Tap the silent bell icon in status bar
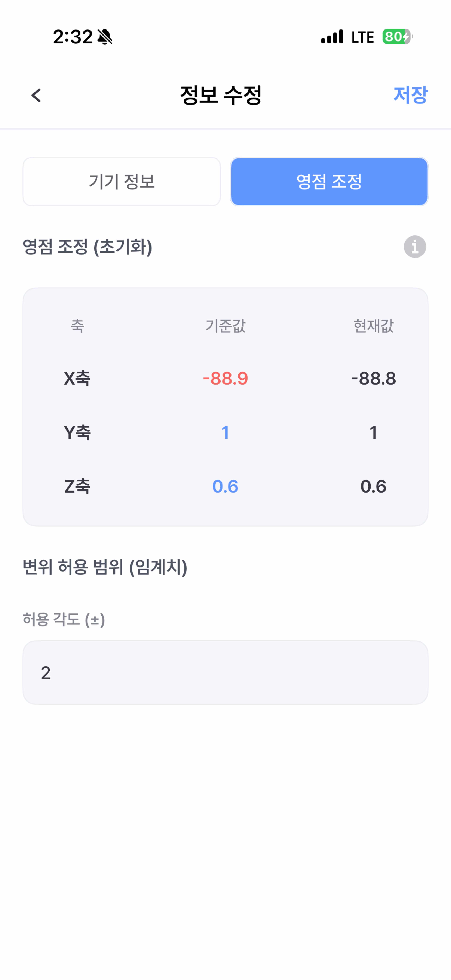 tap(105, 37)
